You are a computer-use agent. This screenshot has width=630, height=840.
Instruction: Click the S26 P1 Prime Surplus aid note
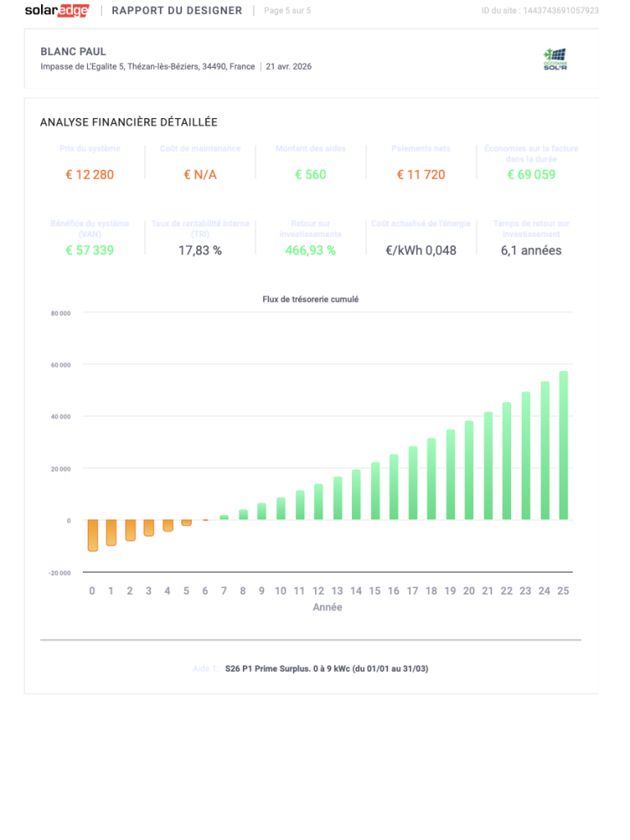pos(326,669)
